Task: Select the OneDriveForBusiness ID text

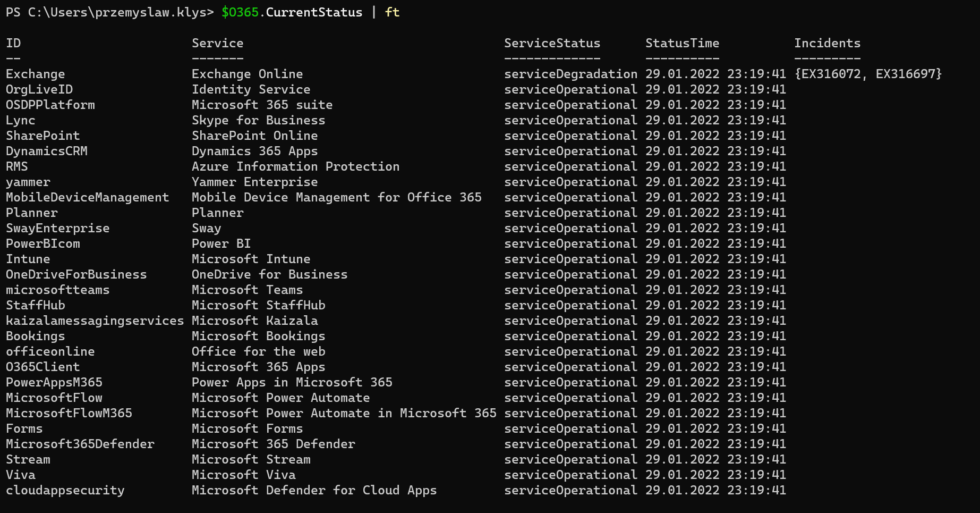Action: [x=76, y=274]
